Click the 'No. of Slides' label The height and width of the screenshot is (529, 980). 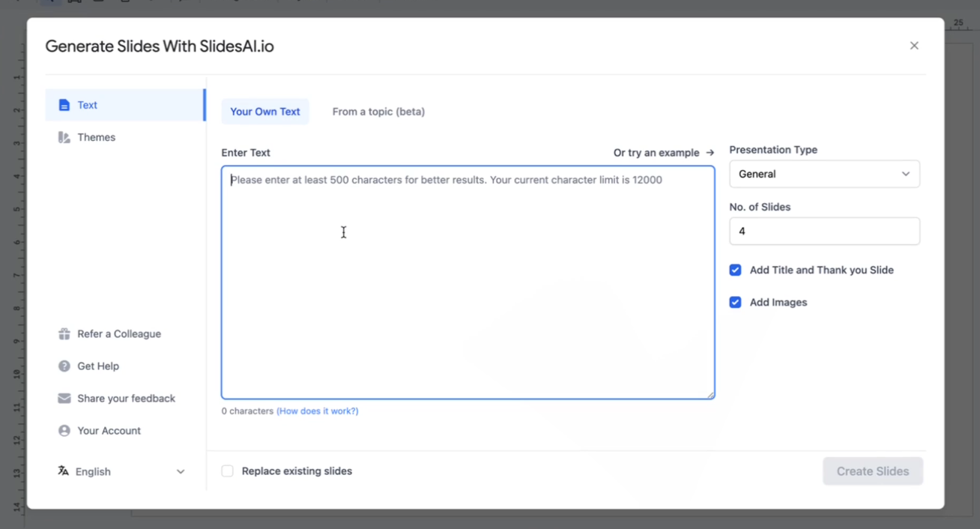(760, 207)
